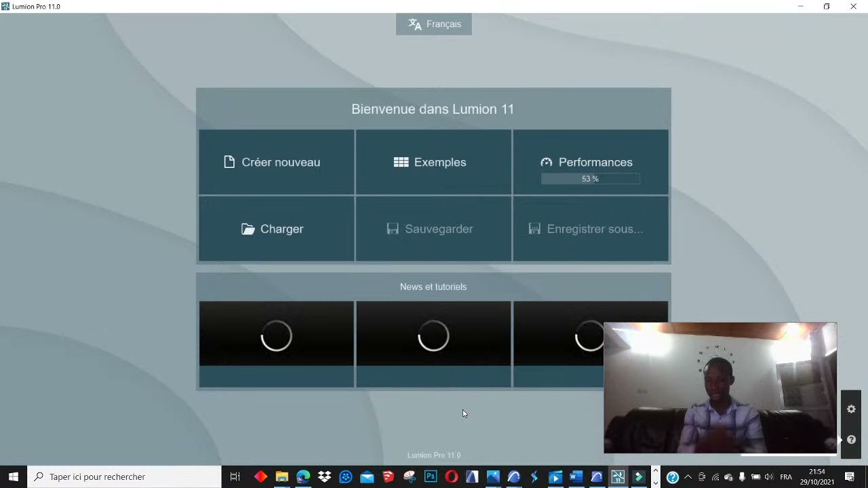
Task: Click the Créer nouveau tile
Action: (x=276, y=162)
